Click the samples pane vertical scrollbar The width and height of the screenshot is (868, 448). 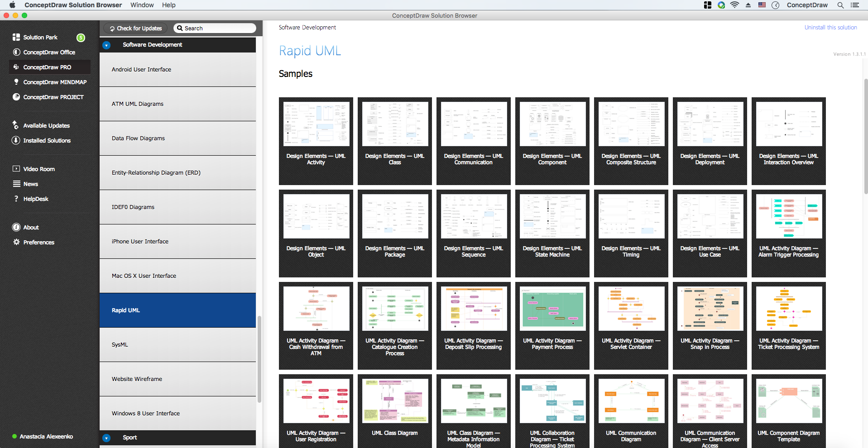pos(866,136)
